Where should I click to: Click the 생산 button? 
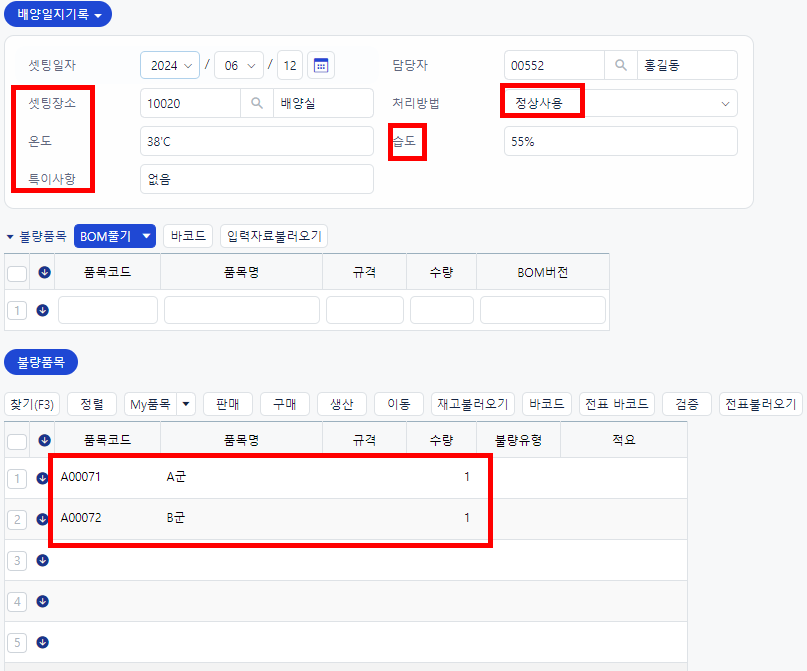(342, 404)
